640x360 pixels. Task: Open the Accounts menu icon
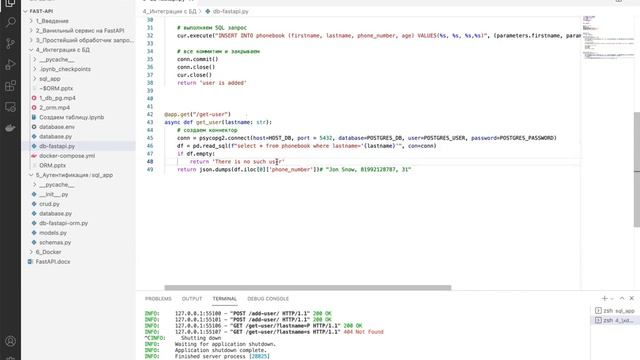point(11,341)
